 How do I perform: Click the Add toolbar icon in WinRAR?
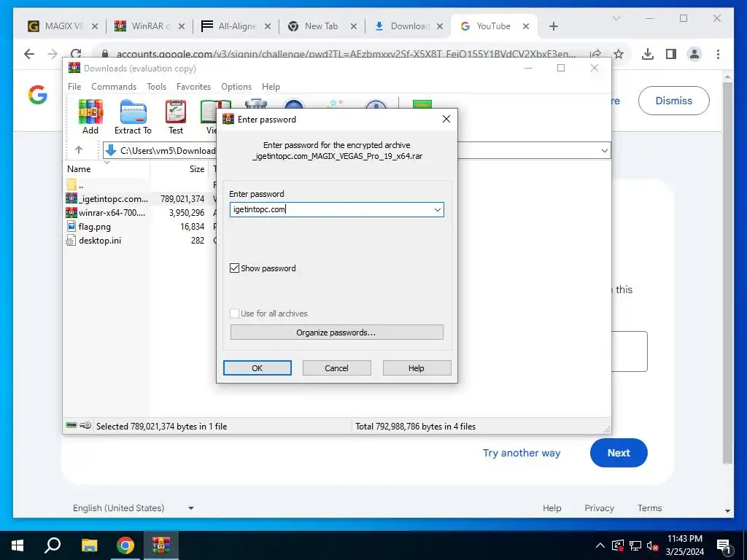click(x=90, y=117)
